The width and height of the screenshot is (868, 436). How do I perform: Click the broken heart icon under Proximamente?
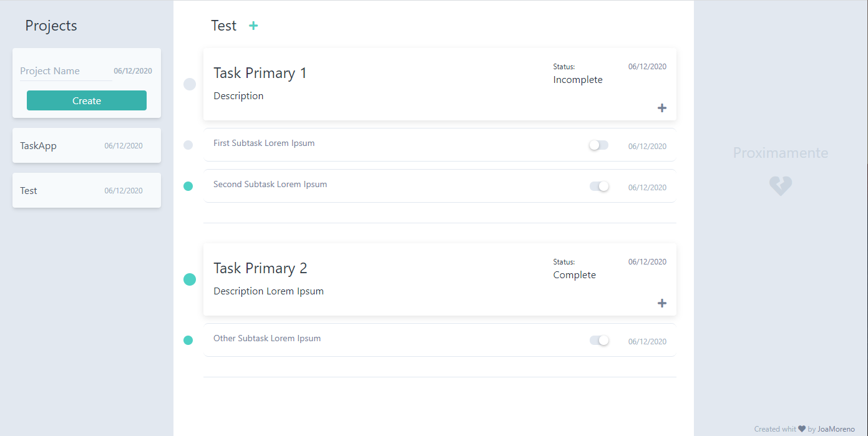pos(780,185)
